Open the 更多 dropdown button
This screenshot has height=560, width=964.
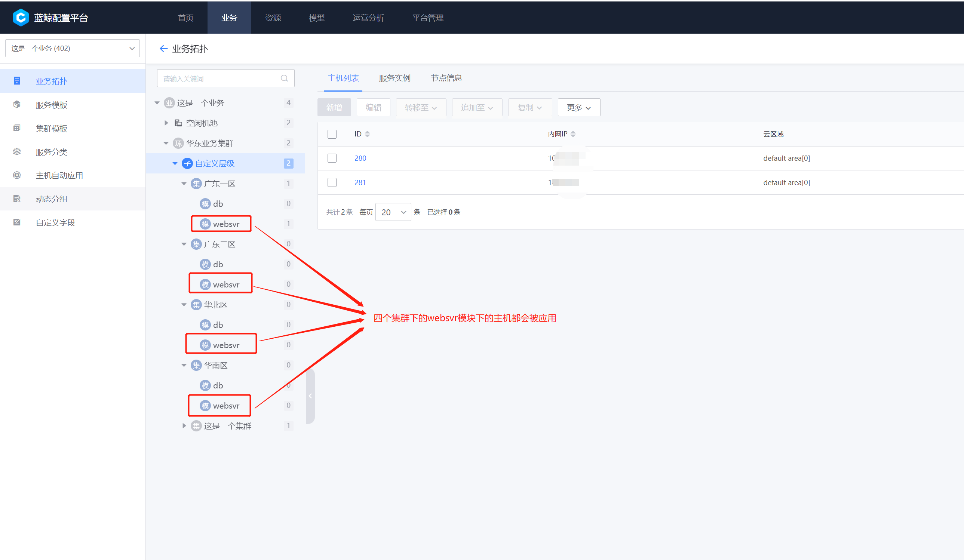click(578, 108)
